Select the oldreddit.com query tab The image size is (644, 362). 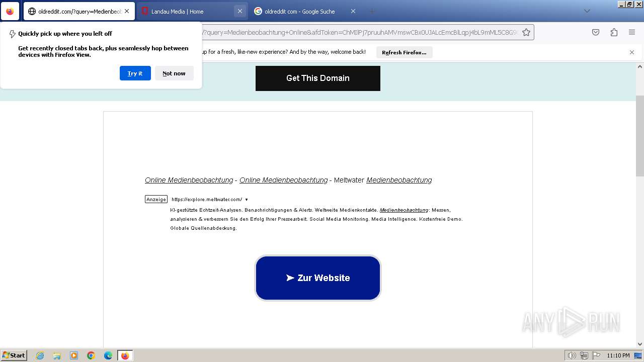click(79, 11)
